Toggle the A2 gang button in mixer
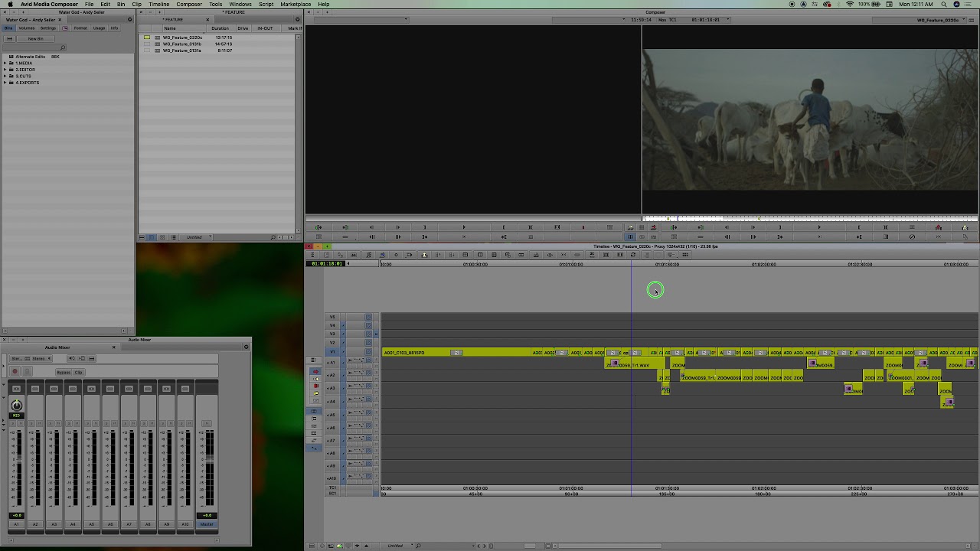This screenshot has width=980, height=551. click(x=35, y=389)
